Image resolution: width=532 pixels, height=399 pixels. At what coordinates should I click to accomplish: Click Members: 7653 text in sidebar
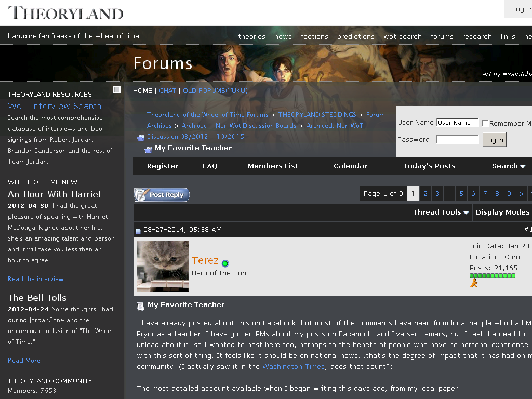(32, 391)
